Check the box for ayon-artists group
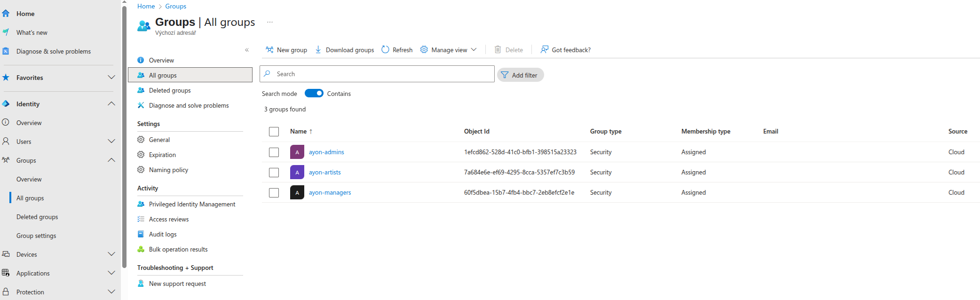Image resolution: width=980 pixels, height=300 pixels. (x=274, y=173)
